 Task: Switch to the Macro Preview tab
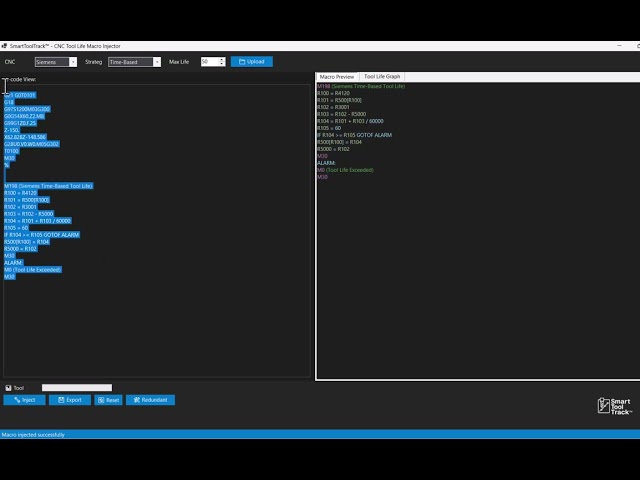(x=337, y=77)
